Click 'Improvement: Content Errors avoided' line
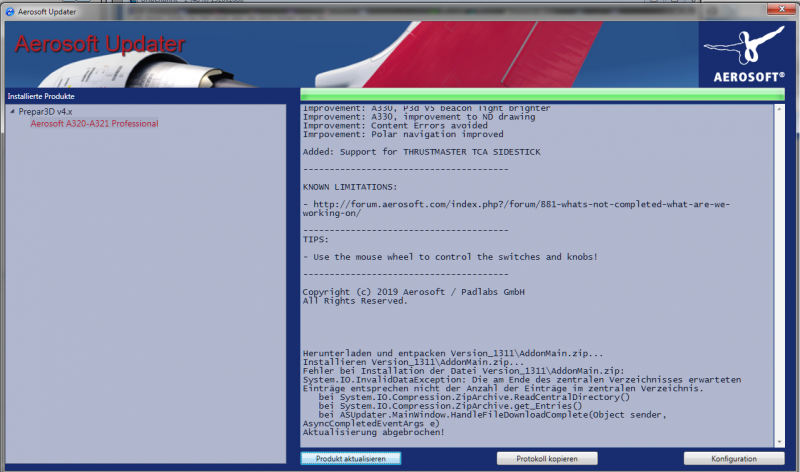This screenshot has width=800, height=472. tap(395, 126)
